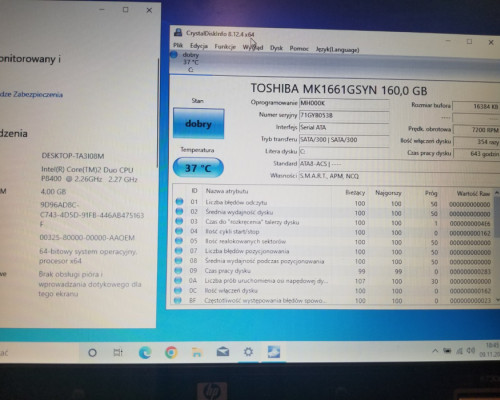
Task: Click status orb for attribute 08 row
Action: tap(179, 260)
